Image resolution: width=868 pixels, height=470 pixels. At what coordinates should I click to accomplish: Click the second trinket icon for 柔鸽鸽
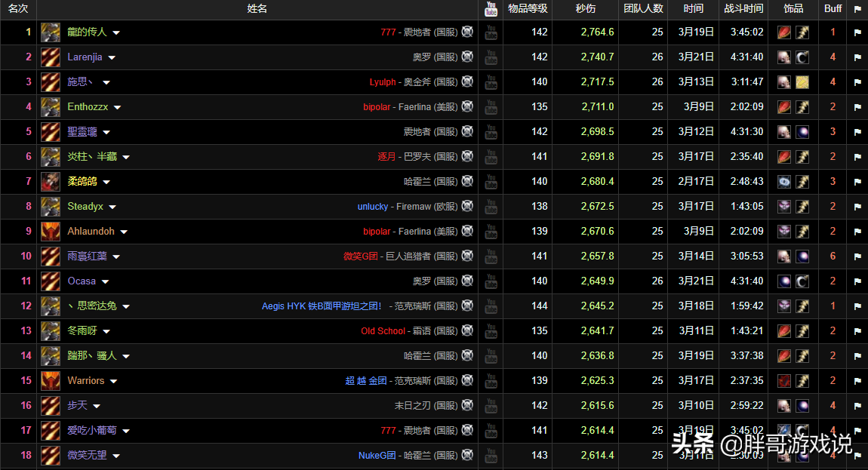(802, 182)
